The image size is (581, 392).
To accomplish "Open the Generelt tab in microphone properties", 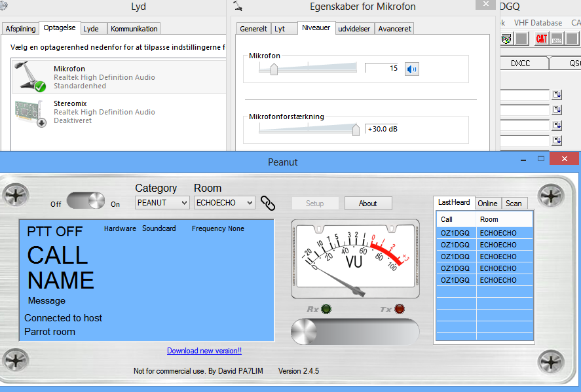I will pyautogui.click(x=253, y=29).
